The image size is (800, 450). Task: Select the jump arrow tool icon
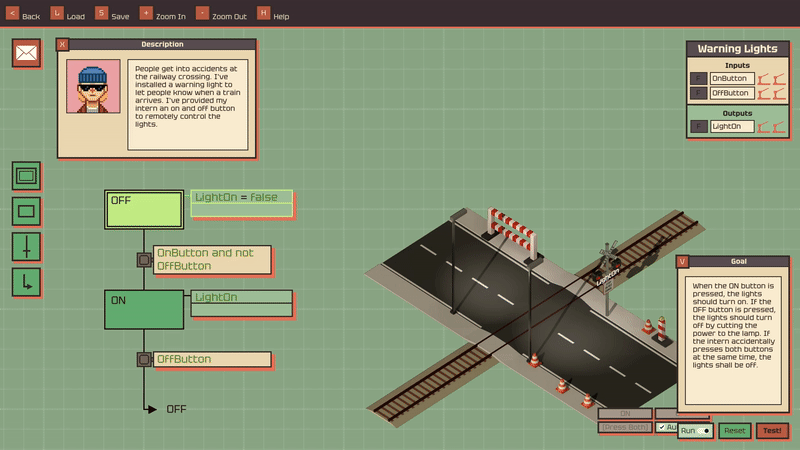[26, 282]
